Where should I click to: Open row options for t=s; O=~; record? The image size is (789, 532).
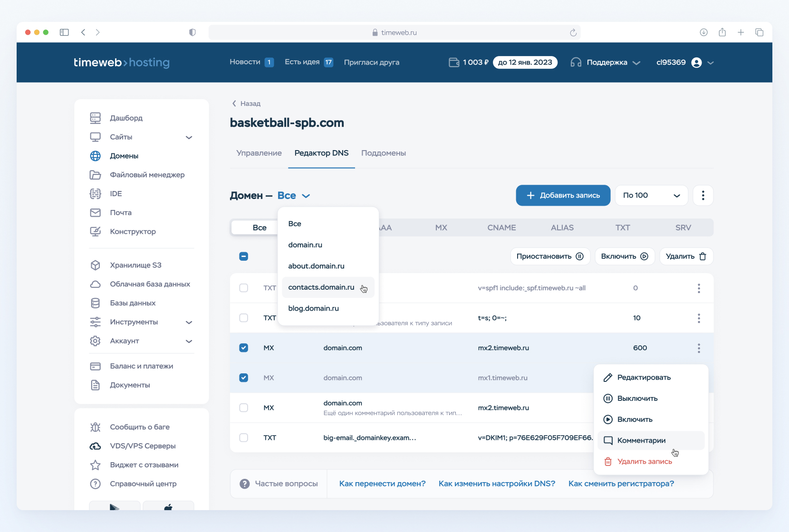[699, 318]
